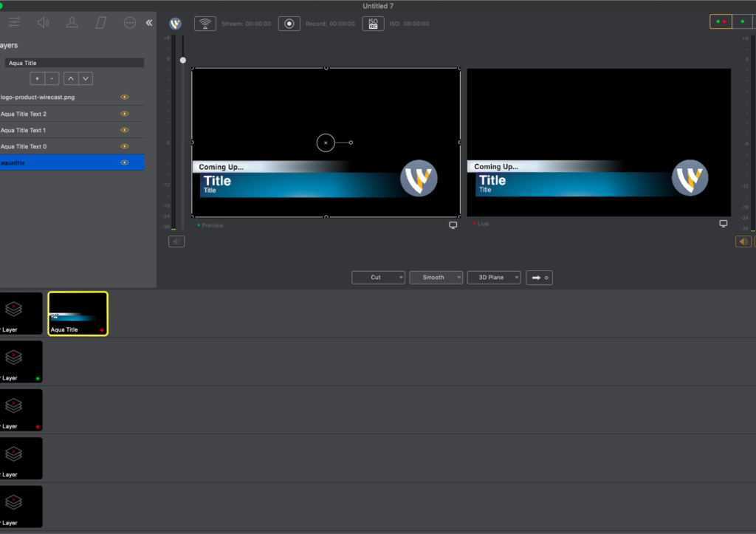The height and width of the screenshot is (534, 756).
Task: Toggle visibility of Aqua Title Text 2
Action: [124, 114]
